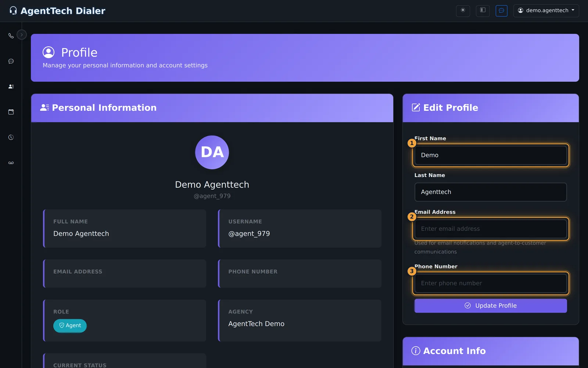This screenshot has height=368, width=588.
Task: Click the "Demo Agenttech" value in Full Name card
Action: (81, 234)
